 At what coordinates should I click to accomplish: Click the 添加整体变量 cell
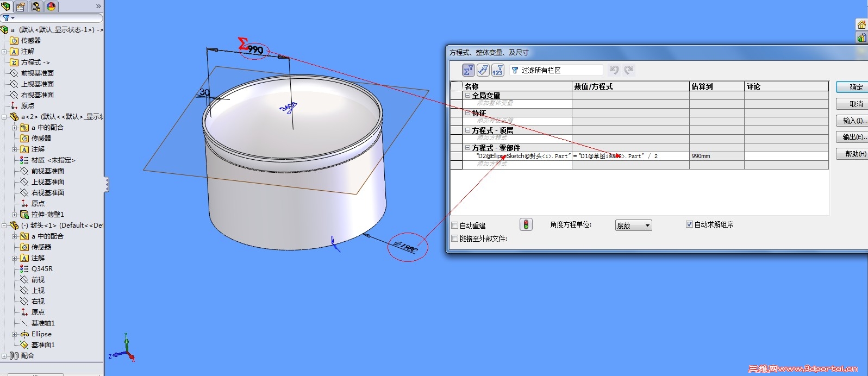click(517, 103)
